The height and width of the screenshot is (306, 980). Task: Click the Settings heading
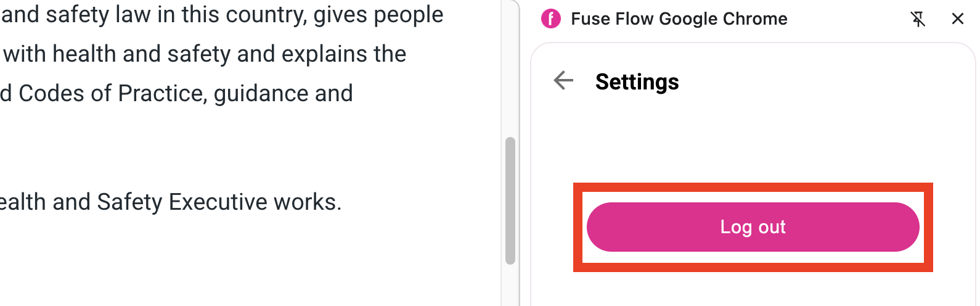pyautogui.click(x=637, y=81)
